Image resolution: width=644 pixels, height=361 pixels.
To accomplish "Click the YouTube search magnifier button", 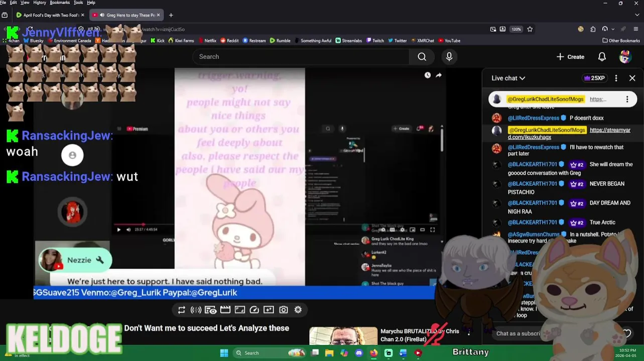I will pyautogui.click(x=422, y=57).
